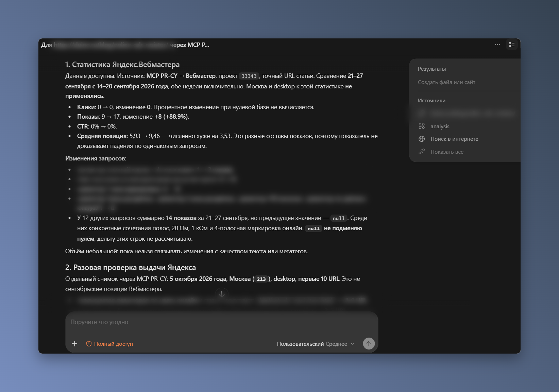Viewport: 559px width, 392px height.
Task: Click the conversation title starting with 'Для'
Action: [x=125, y=45]
